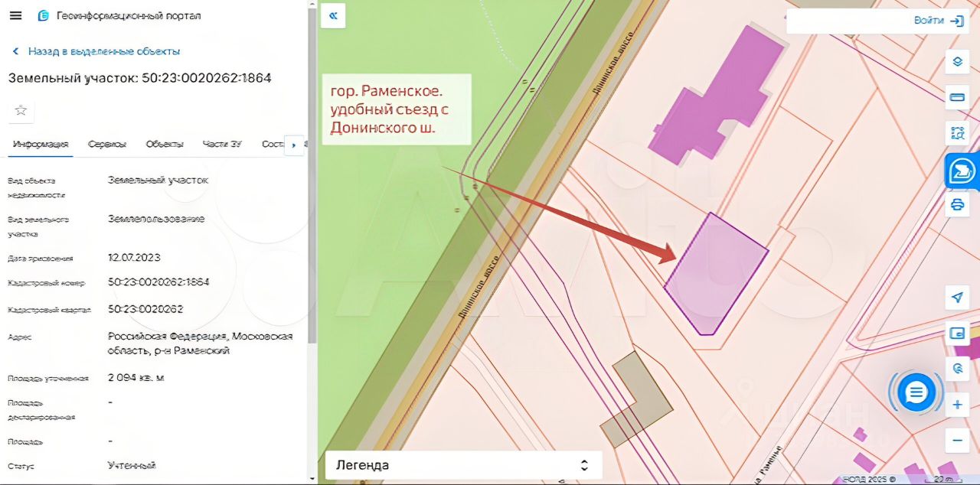Click the area selection search tool
Image resolution: width=980 pixels, height=485 pixels.
click(x=957, y=132)
